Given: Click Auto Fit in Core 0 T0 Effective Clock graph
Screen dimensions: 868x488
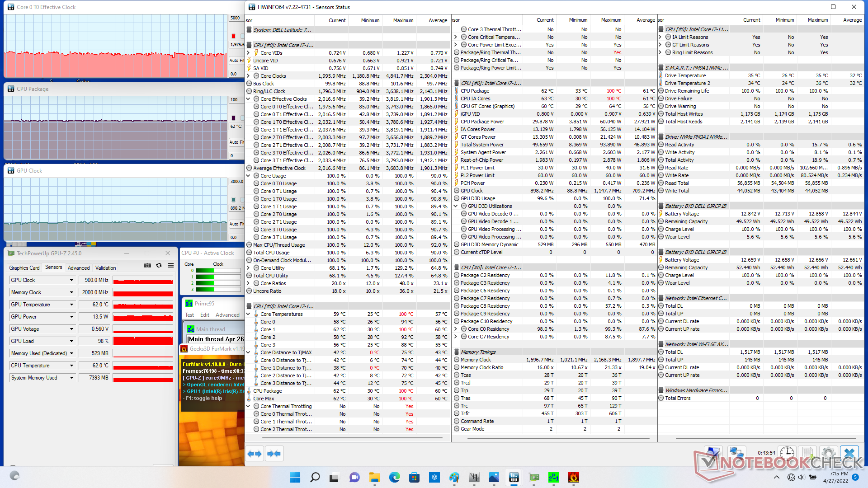Looking at the screenshot, I should click(236, 60).
